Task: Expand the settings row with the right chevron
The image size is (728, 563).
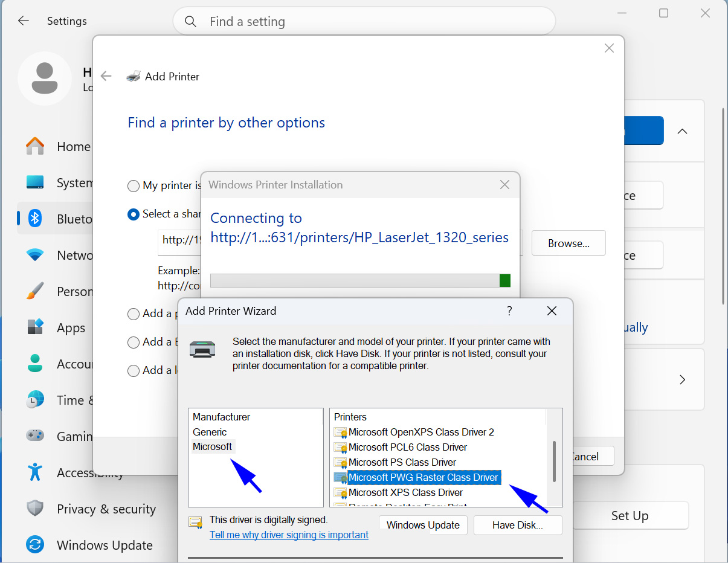Action: coord(682,379)
